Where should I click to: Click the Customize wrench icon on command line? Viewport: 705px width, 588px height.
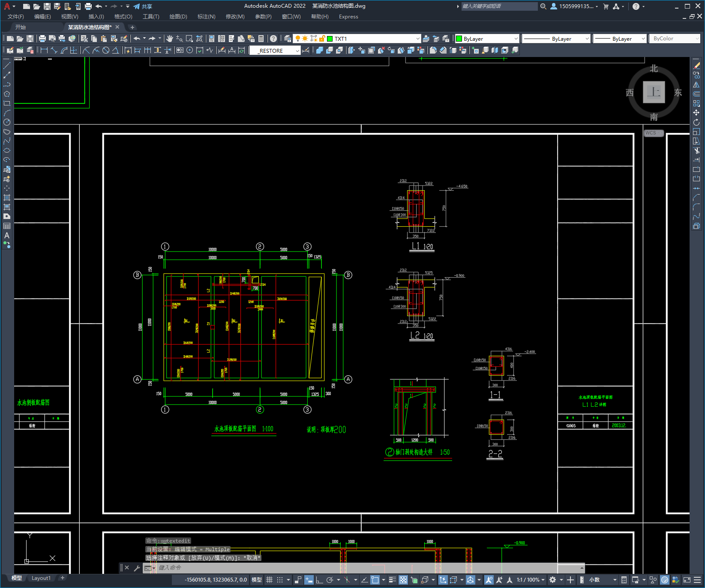click(x=137, y=568)
